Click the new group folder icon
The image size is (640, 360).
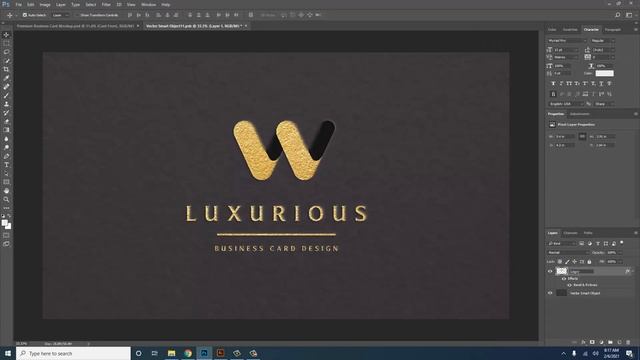coord(610,342)
